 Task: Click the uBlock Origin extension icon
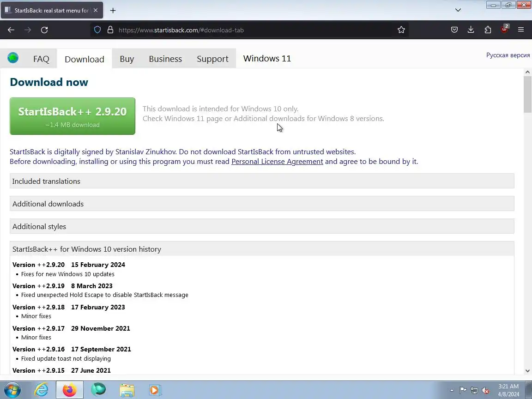(x=504, y=29)
